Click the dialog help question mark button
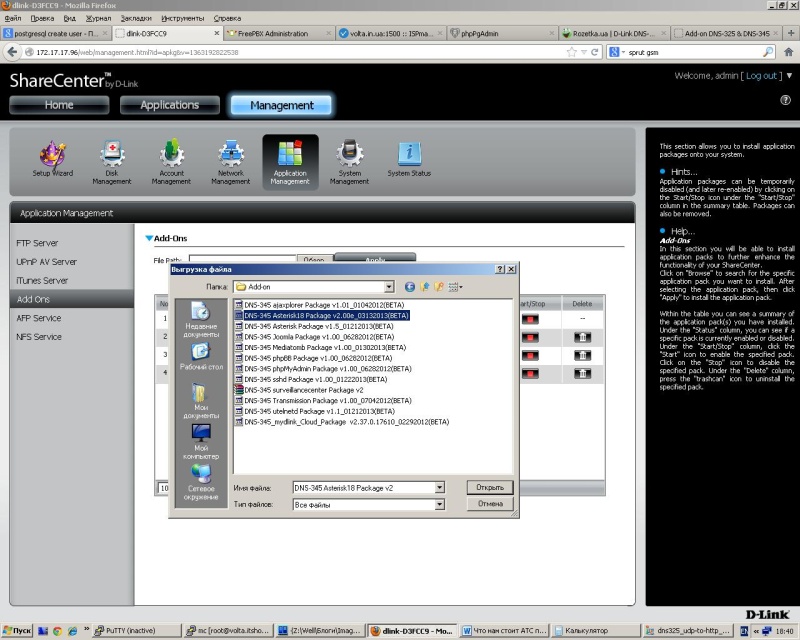 pos(500,269)
